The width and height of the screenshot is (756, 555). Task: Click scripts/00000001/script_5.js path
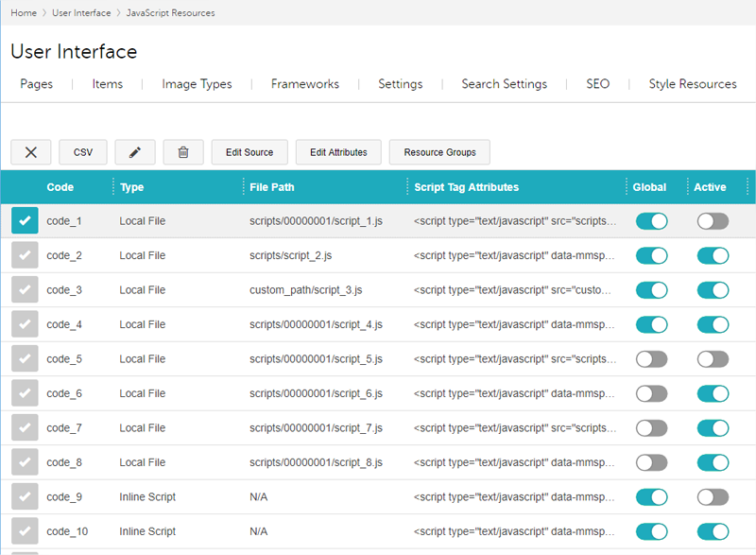[316, 359]
